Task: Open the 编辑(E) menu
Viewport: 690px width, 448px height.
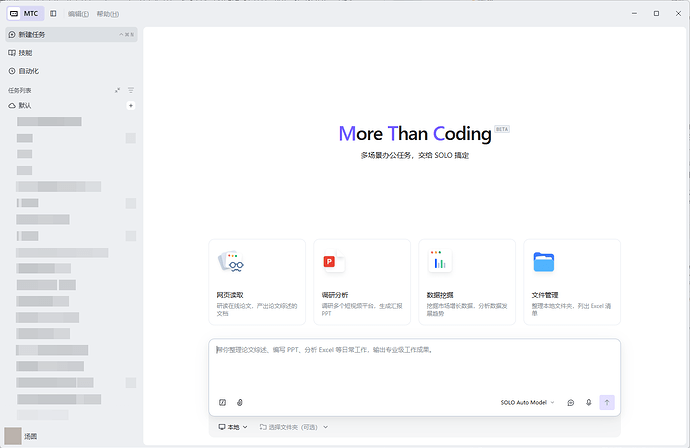Action: click(x=78, y=14)
